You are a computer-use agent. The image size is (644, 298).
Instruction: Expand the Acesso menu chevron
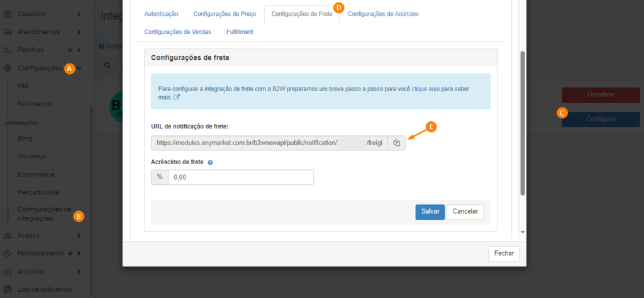click(x=79, y=236)
